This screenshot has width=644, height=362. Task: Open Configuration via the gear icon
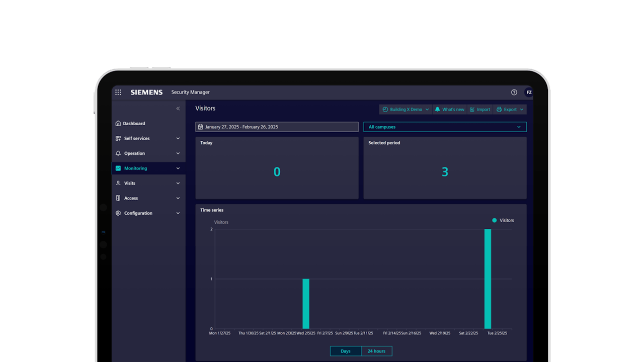(119, 213)
